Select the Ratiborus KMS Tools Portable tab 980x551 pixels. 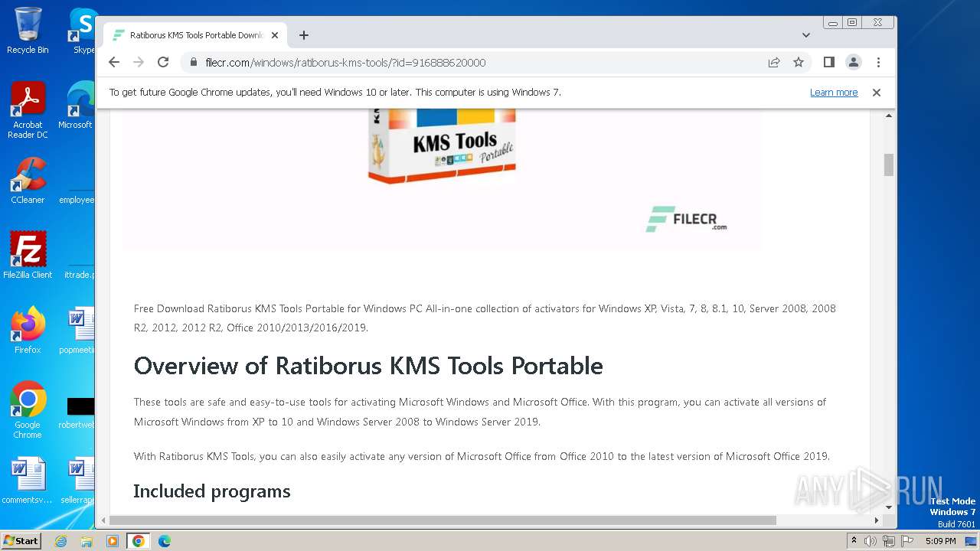click(x=195, y=35)
